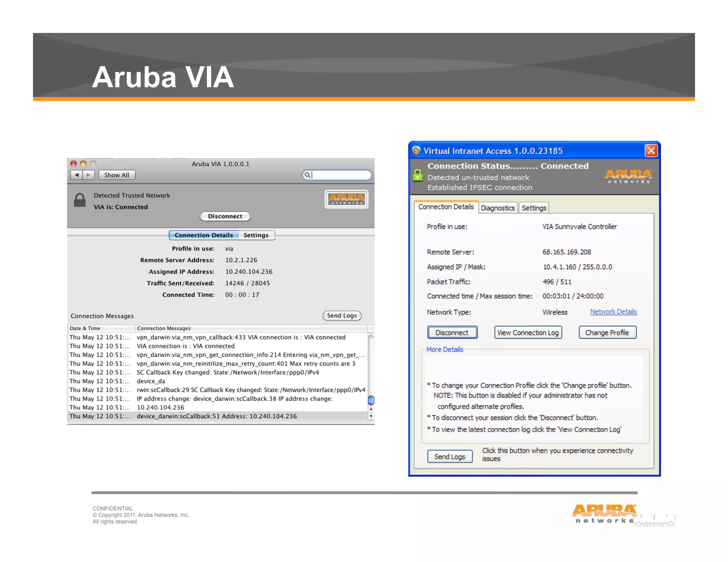Image resolution: width=728 pixels, height=562 pixels.
Task: Select Connection Details segment in Mac window
Action: click(x=204, y=235)
